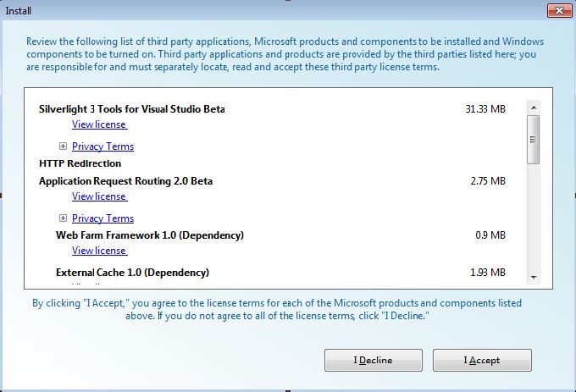576x392 pixels.
Task: Expand Privacy Terms plus box under Silverlight
Action: [x=64, y=146]
